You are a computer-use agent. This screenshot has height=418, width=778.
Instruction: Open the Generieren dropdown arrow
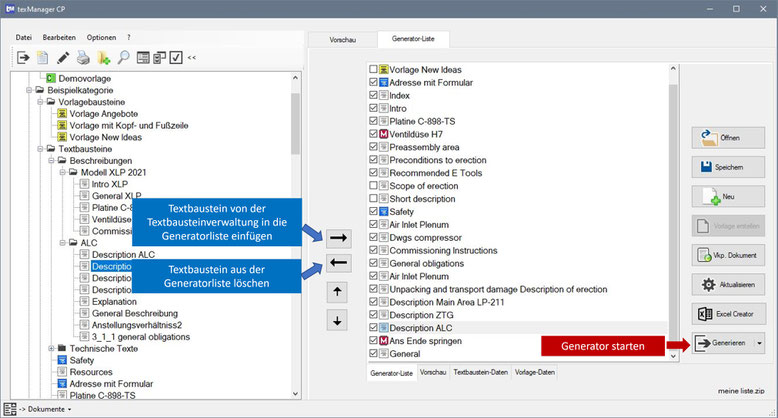pyautogui.click(x=759, y=343)
